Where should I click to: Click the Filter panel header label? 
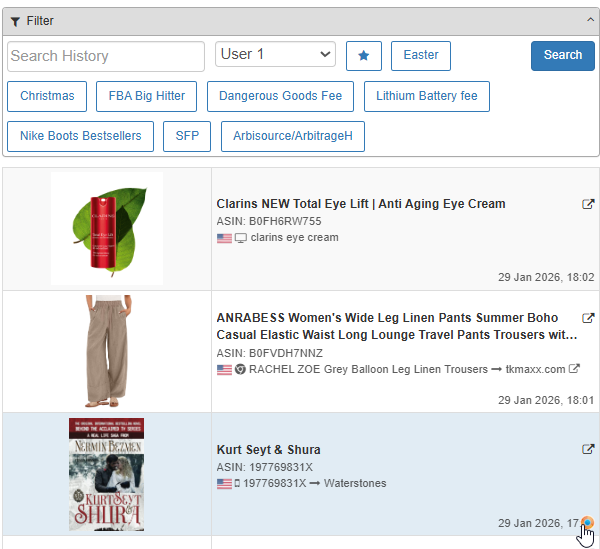pos(40,21)
